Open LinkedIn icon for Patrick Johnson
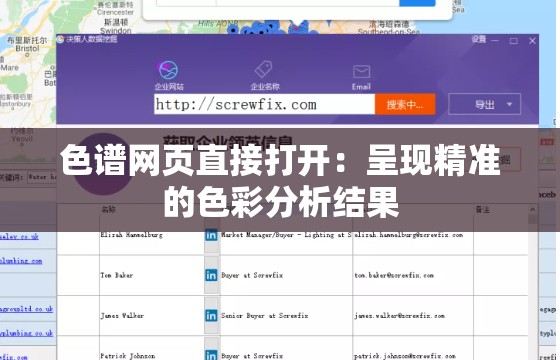Viewport: 560px width, 360px height. tap(211, 355)
